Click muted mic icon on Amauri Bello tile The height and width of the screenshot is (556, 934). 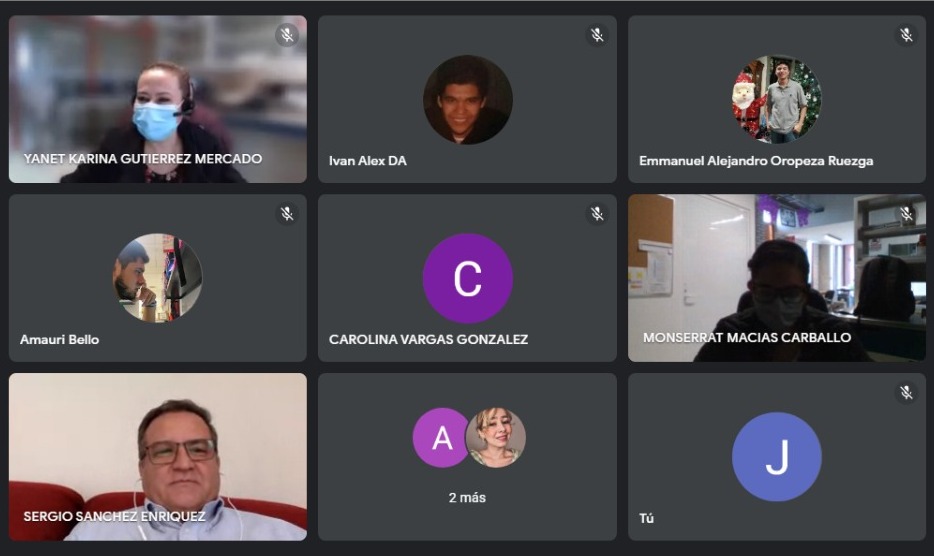(287, 214)
